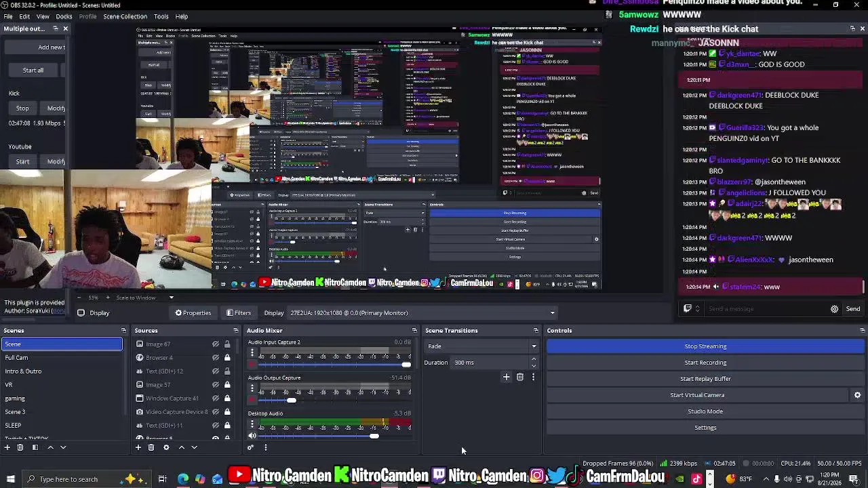
Task: Enable Studio Mode
Action: pyautogui.click(x=705, y=411)
